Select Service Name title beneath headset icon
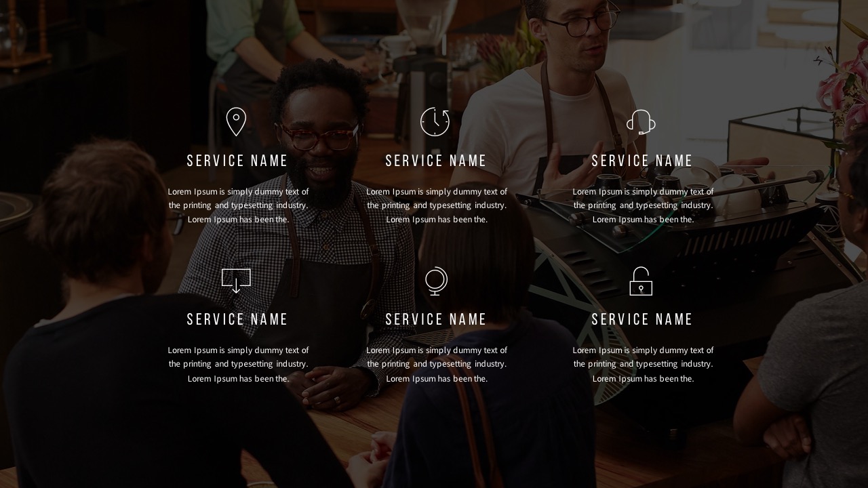Screen dimensions: 868x488 (x=642, y=161)
